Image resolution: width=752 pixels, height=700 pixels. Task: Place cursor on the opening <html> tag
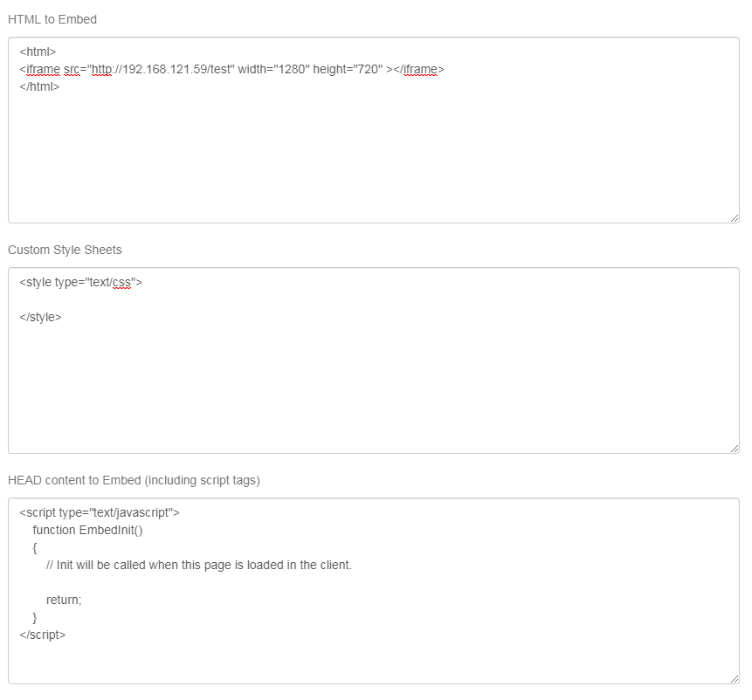point(38,51)
